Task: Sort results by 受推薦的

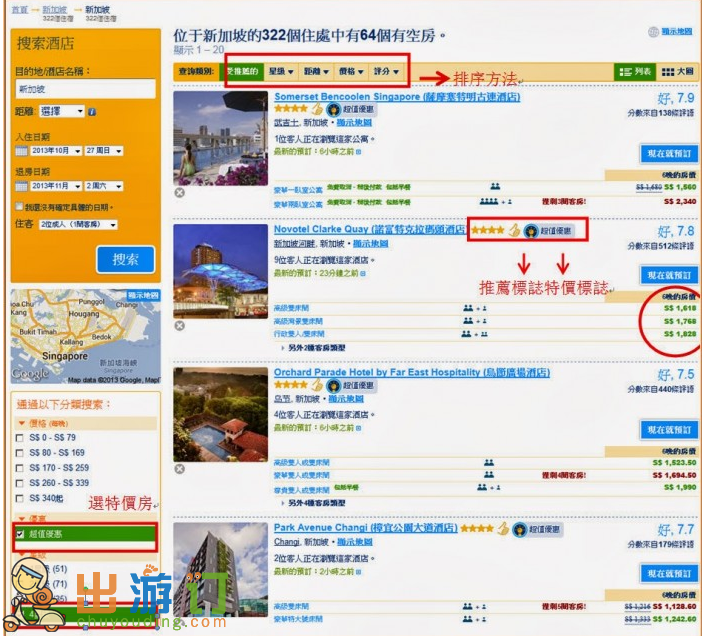Action: tap(242, 72)
